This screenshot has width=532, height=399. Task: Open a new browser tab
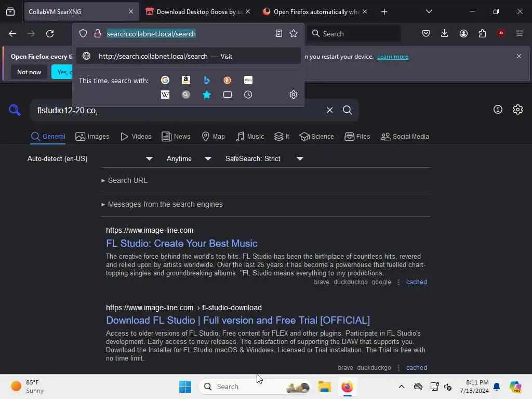384,12
